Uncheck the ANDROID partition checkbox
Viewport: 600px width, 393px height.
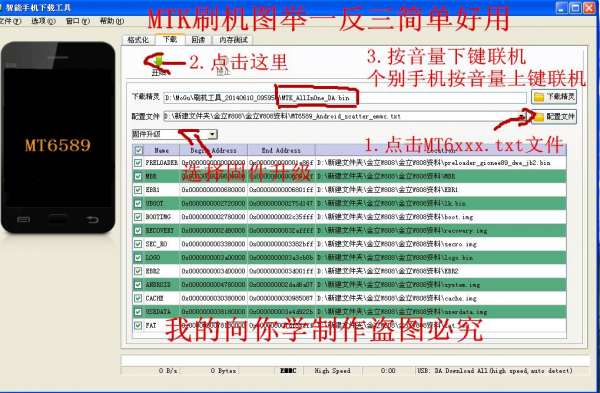click(138, 285)
